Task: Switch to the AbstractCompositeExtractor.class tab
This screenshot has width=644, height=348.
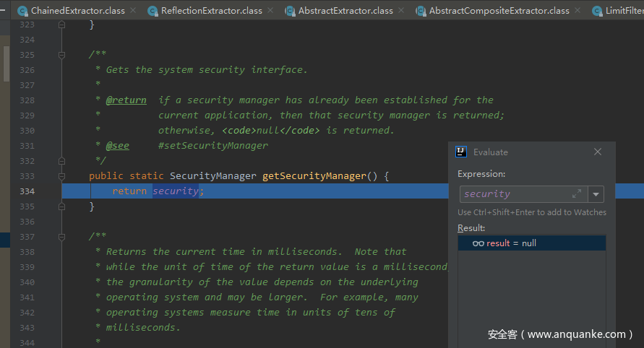Action: pos(499,11)
